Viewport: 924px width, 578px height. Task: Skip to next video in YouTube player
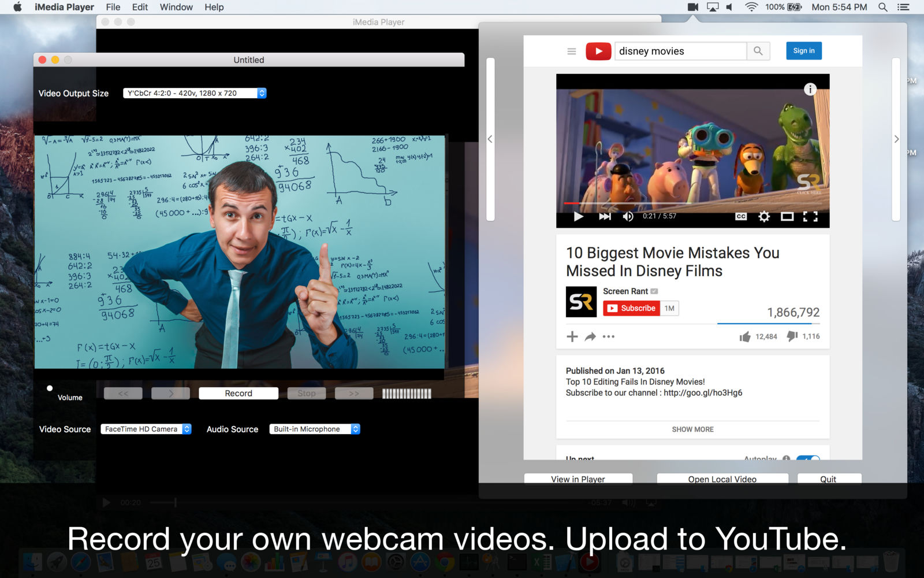coord(605,216)
